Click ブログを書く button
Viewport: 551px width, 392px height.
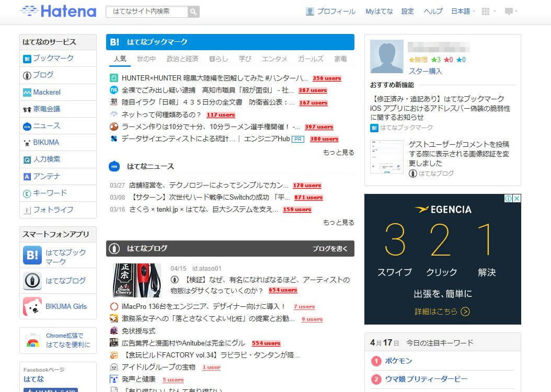330,249
